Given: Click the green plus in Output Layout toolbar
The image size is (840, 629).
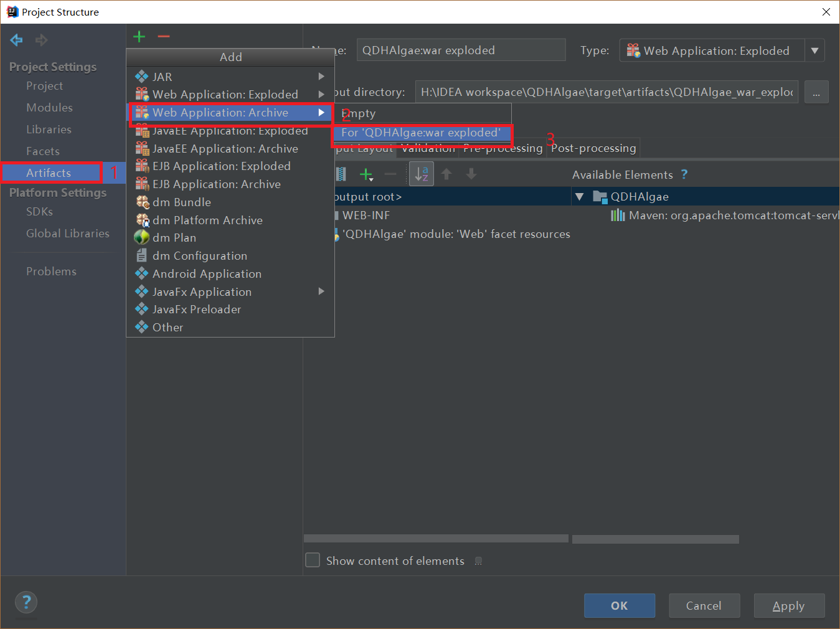Looking at the screenshot, I should coord(366,174).
